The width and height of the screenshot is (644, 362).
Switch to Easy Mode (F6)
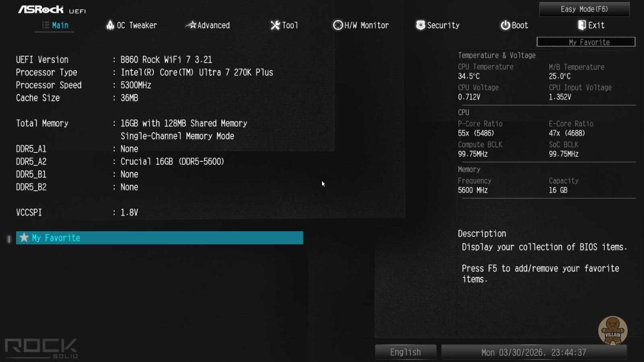tap(584, 9)
